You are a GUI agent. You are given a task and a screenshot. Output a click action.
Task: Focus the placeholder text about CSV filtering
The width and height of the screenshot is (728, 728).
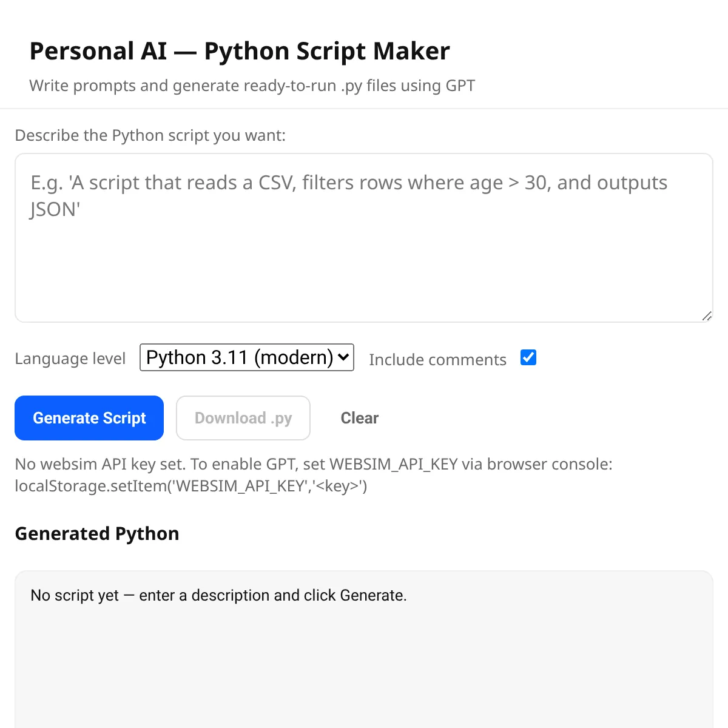pos(348,195)
